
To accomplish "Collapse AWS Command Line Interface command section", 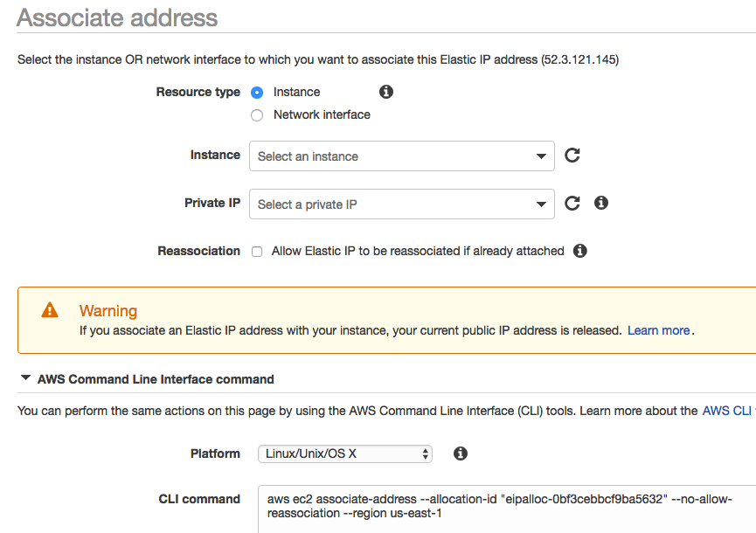I will (26, 379).
